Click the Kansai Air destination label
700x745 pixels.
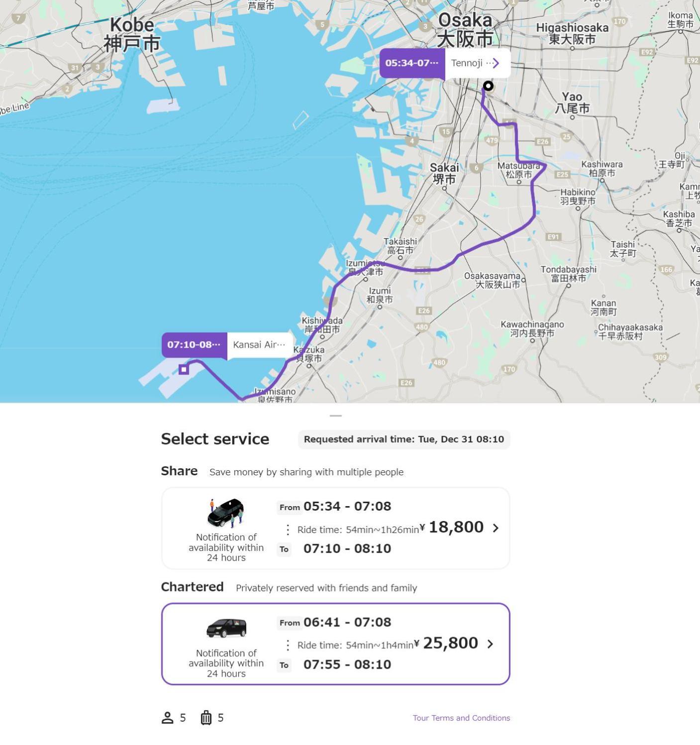tap(259, 345)
